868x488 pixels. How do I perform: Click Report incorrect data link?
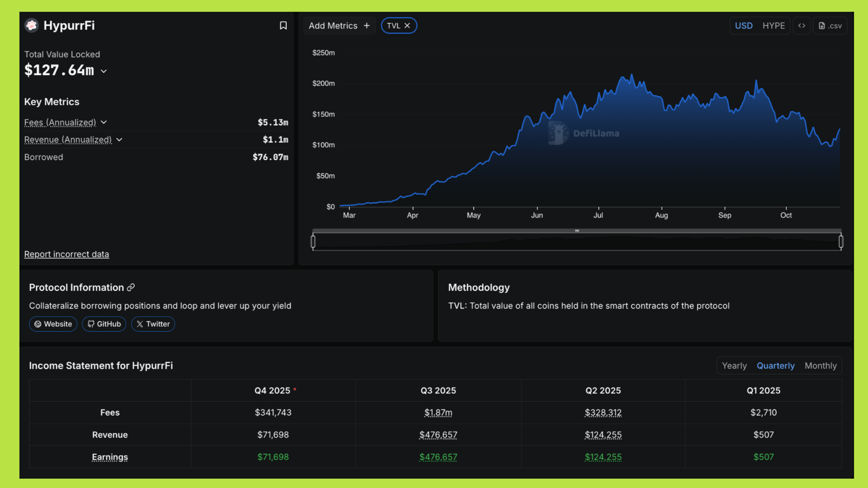pyautogui.click(x=67, y=254)
